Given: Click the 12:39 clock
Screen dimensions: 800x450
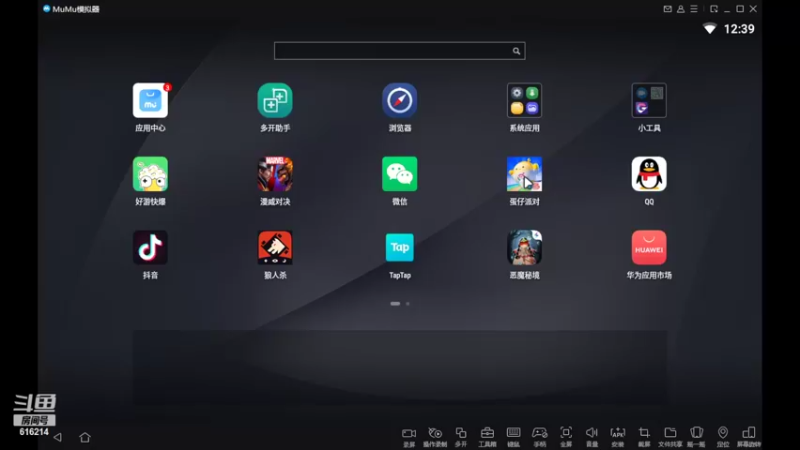Looking at the screenshot, I should 739,29.
